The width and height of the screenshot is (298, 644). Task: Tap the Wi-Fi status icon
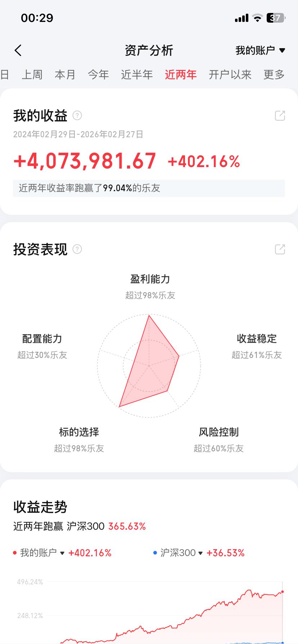257,18
